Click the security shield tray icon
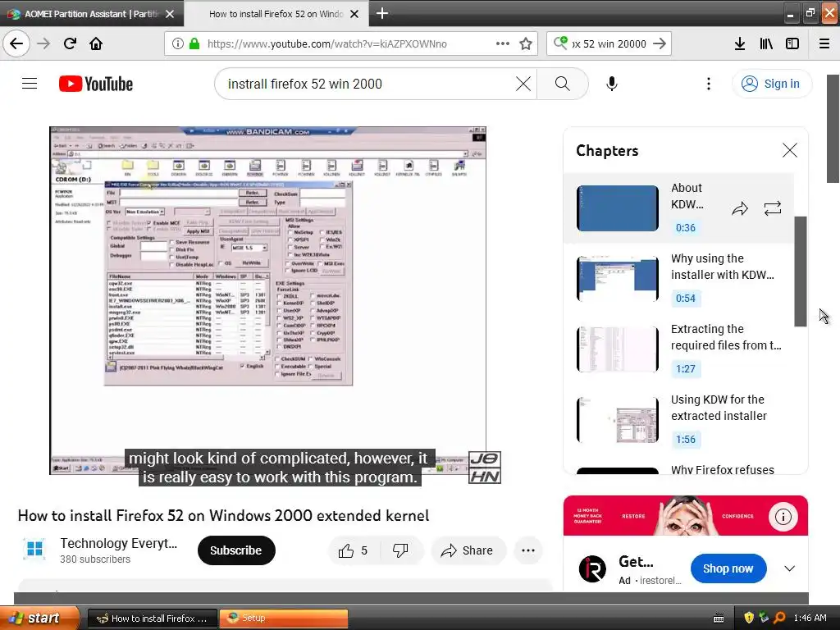The height and width of the screenshot is (630, 840). [749, 618]
